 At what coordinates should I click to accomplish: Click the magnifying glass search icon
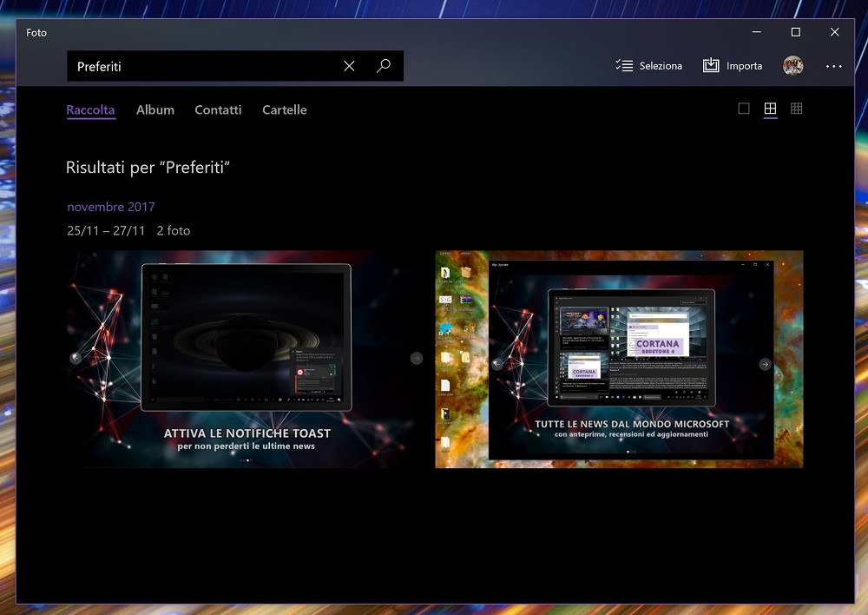[384, 66]
